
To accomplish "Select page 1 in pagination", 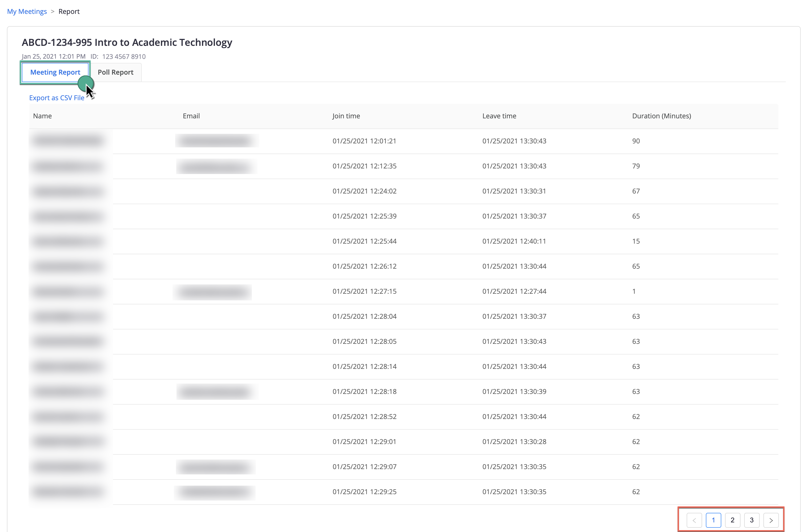I will tap(713, 520).
